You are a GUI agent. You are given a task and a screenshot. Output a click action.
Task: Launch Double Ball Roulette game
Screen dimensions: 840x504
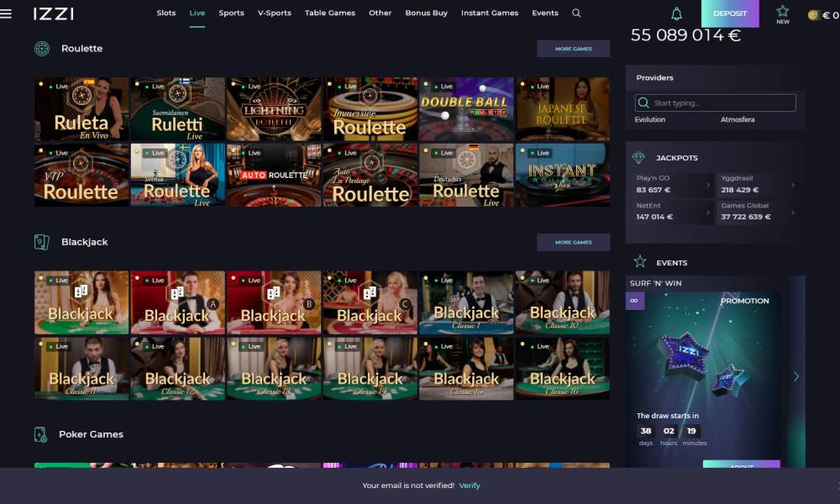point(466,109)
